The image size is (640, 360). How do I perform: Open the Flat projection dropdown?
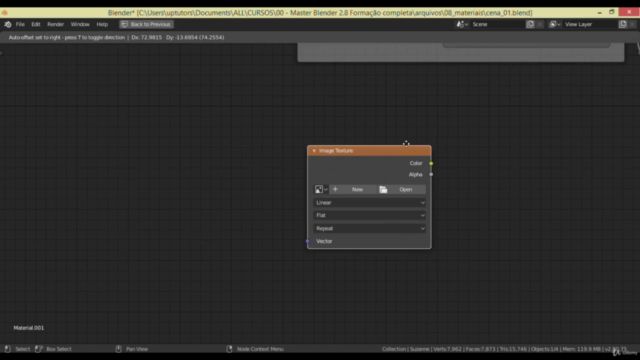click(370, 216)
